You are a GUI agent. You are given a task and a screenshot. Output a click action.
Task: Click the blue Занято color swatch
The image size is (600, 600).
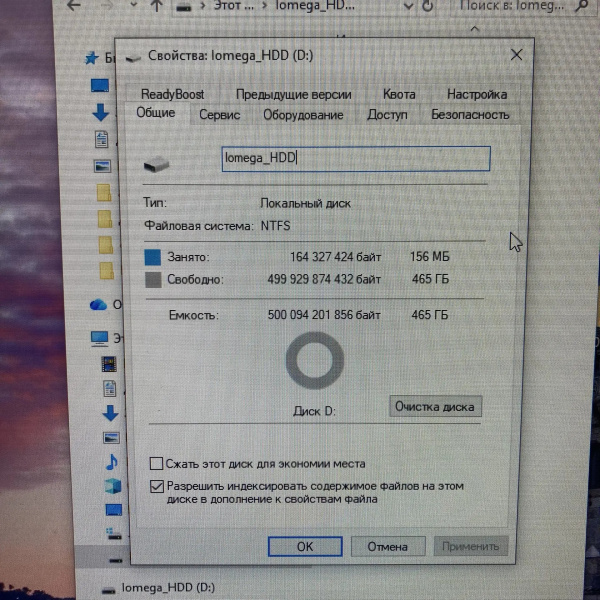tap(153, 257)
